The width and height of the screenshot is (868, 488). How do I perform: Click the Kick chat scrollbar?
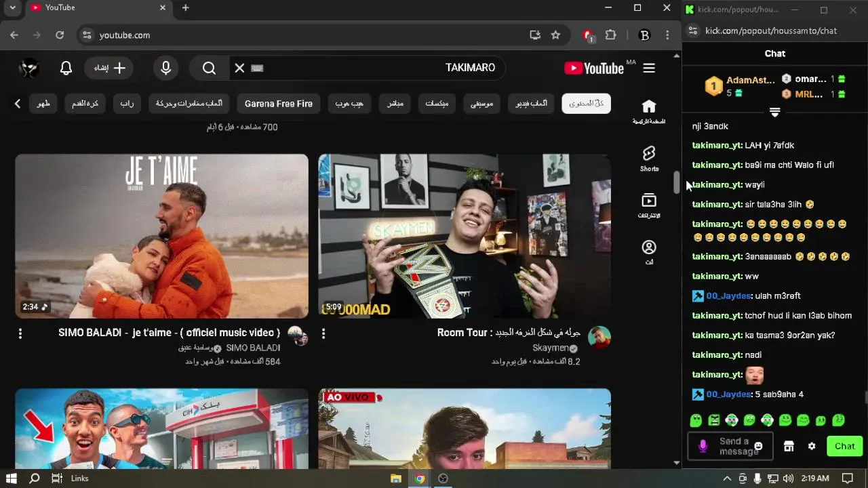tap(865, 398)
